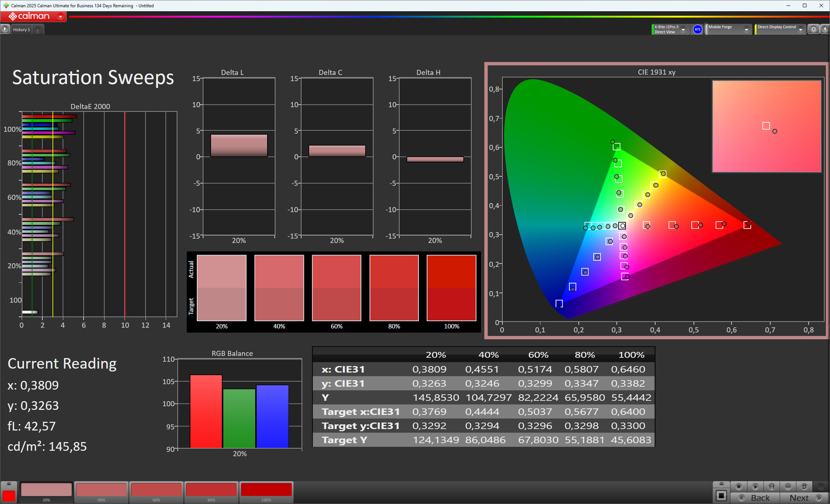Click the Next navigation button
The image size is (830, 504).
click(804, 498)
